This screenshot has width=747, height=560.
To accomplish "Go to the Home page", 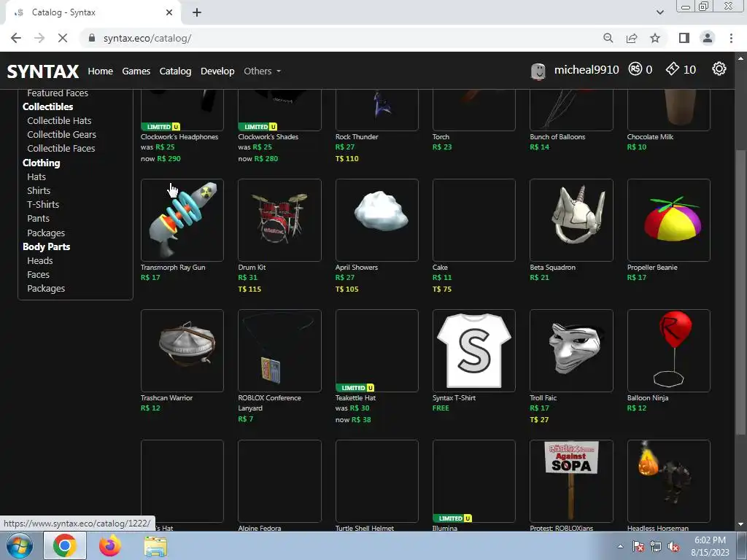I will 101,71.
